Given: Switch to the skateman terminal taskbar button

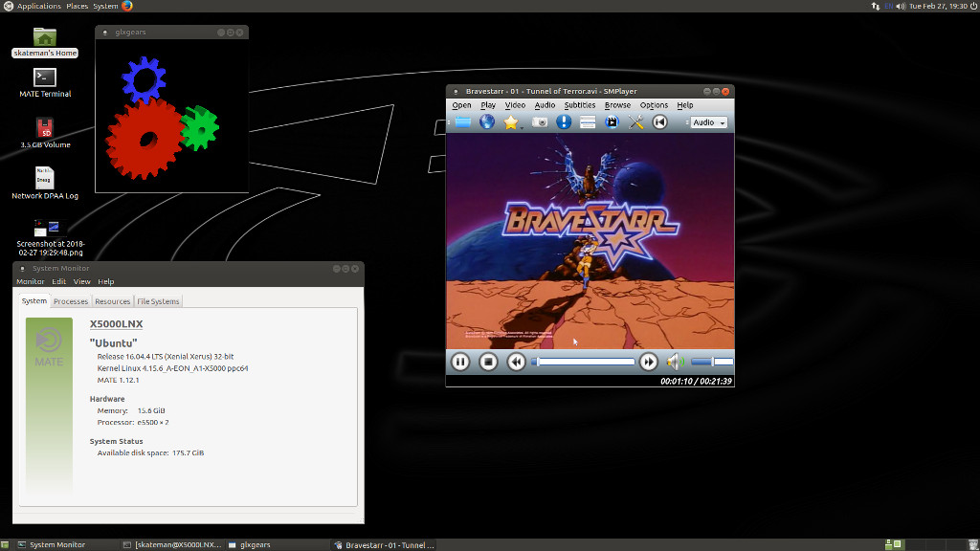Looking at the screenshot, I should [172, 544].
